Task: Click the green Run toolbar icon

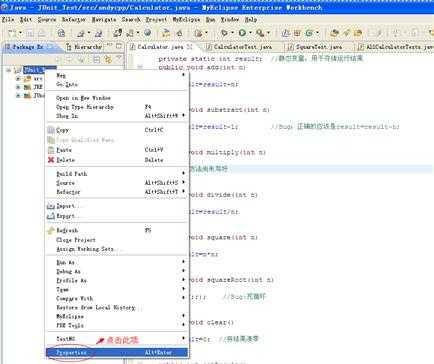Action: 242,33
